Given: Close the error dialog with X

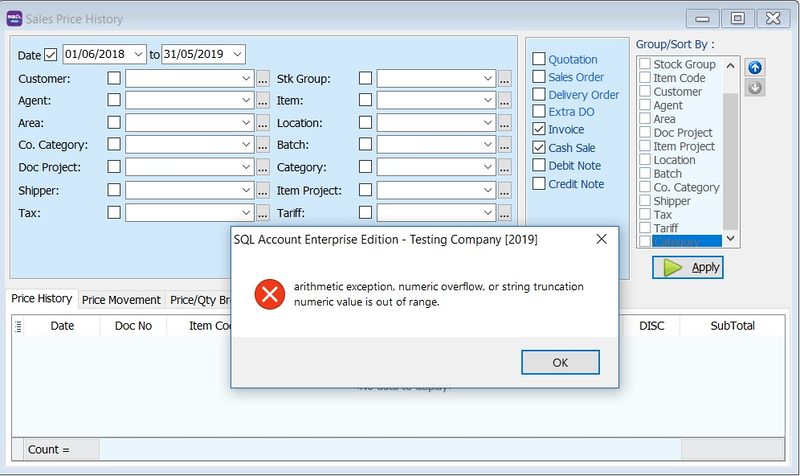Looking at the screenshot, I should tap(602, 240).
